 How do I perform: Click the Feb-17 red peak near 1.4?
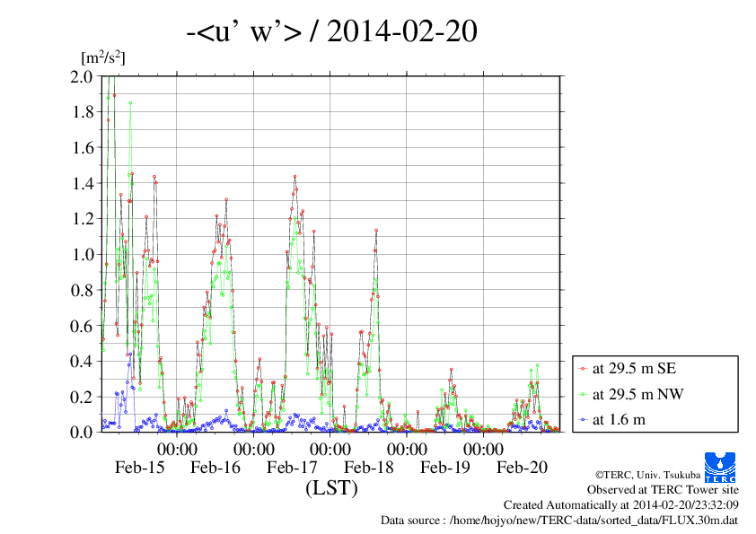[294, 177]
